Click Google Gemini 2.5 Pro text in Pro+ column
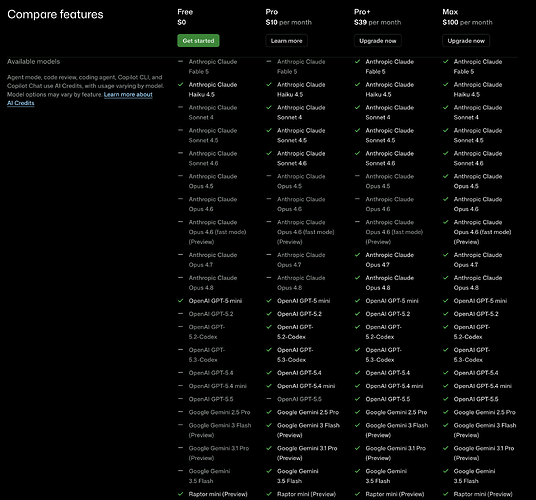 (396, 412)
